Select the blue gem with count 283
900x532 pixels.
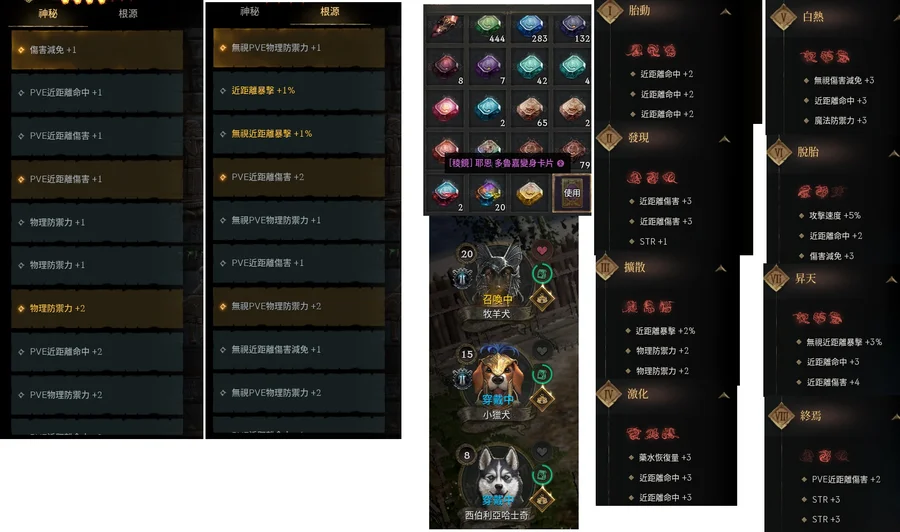(530, 28)
